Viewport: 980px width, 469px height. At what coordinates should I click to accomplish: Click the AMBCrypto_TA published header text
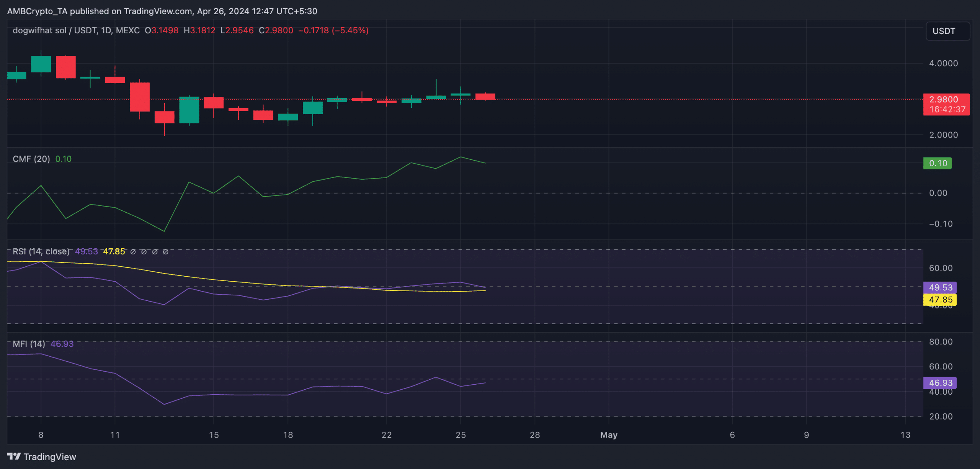[x=162, y=11]
